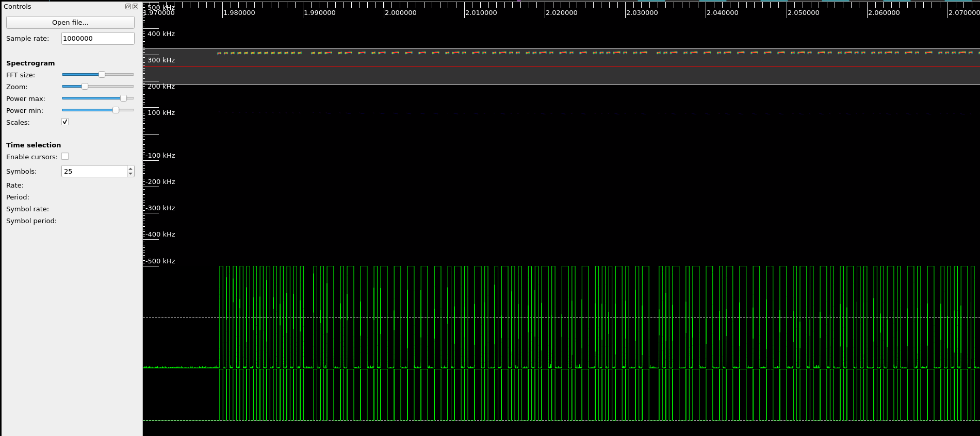Click the 2.040000 time scale marker

(x=722, y=13)
